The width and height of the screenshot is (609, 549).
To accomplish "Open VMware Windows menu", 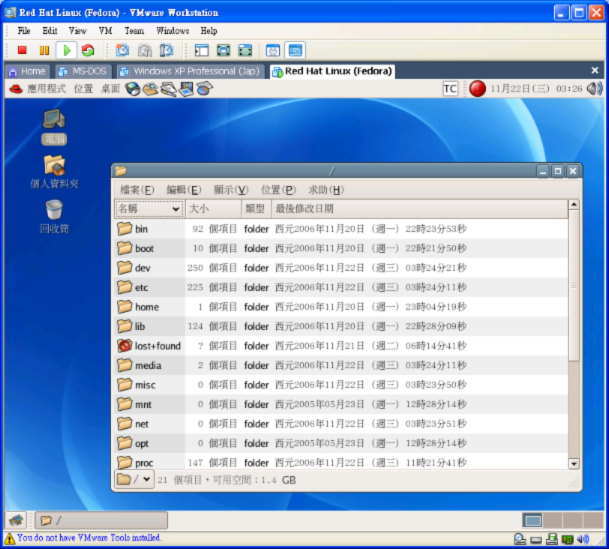I will click(172, 31).
